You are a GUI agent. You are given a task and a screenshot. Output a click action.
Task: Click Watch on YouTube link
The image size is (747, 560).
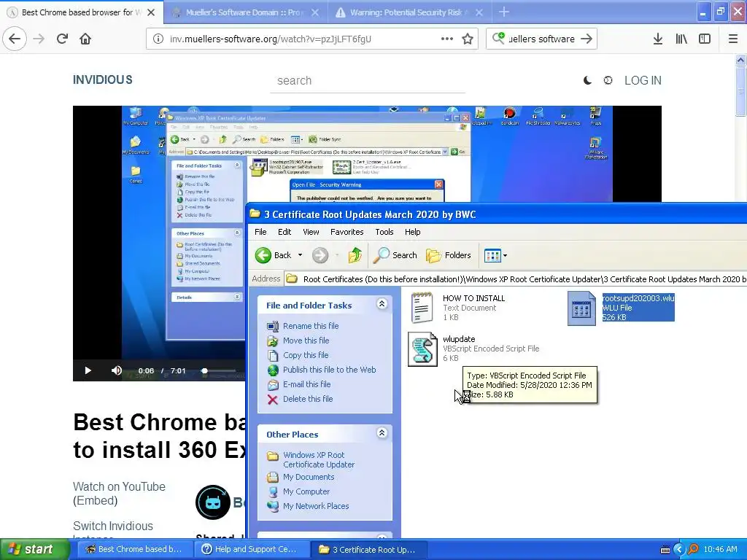coord(119,486)
